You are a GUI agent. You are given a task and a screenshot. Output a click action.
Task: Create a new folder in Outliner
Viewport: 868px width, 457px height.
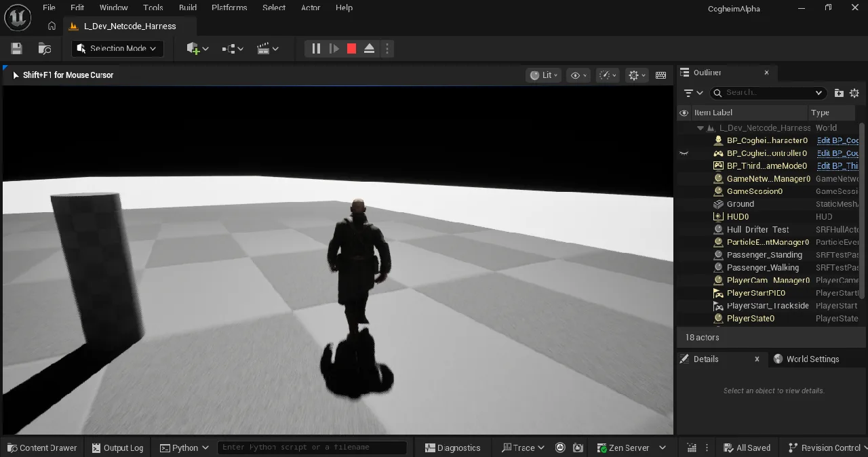click(x=839, y=93)
